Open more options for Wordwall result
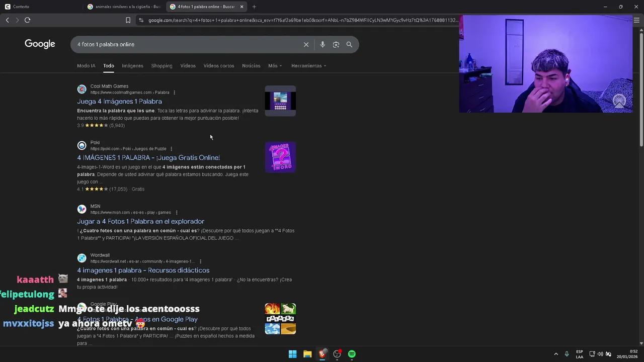 point(200,261)
